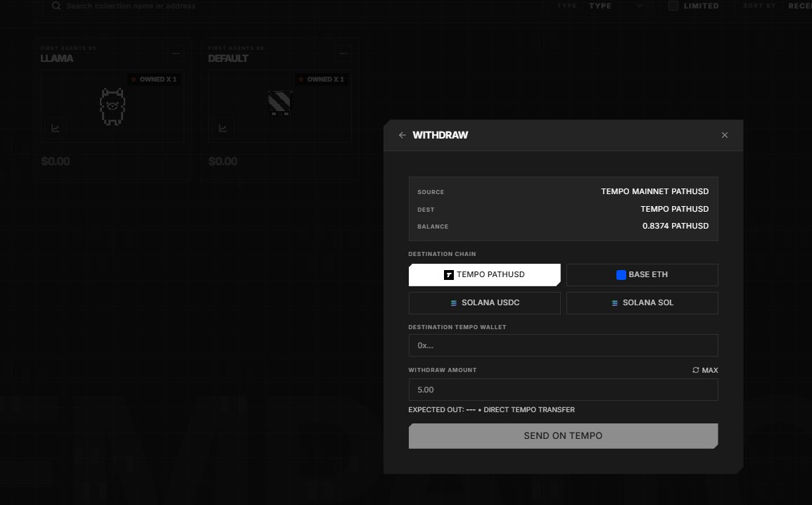Set withdraw amount to MAX
The image size is (812, 505).
pyautogui.click(x=709, y=370)
